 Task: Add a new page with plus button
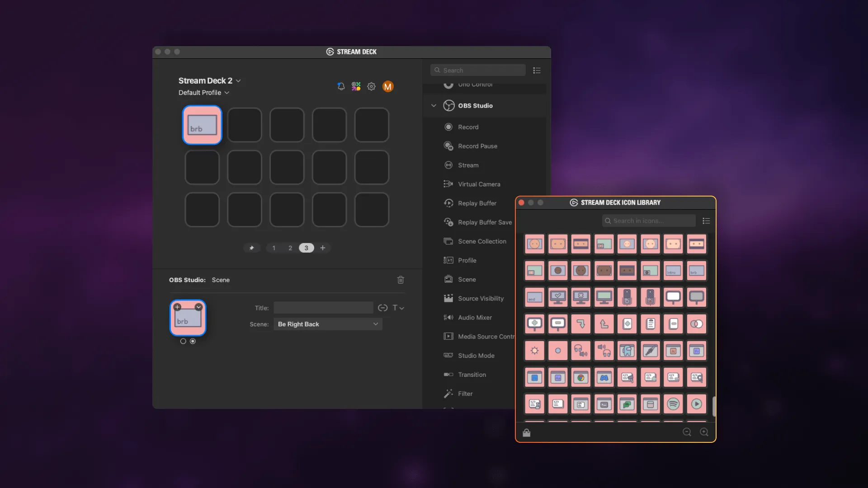(323, 248)
